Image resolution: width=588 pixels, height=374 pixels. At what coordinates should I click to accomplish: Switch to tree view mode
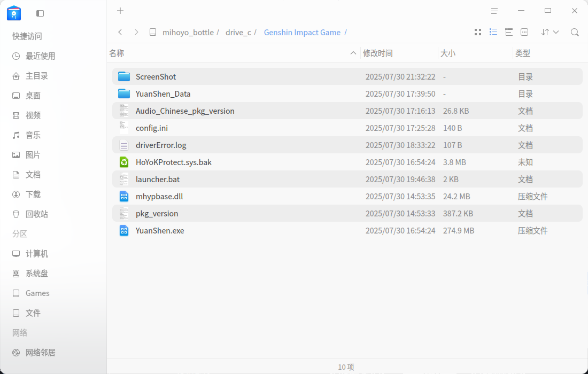pos(509,32)
